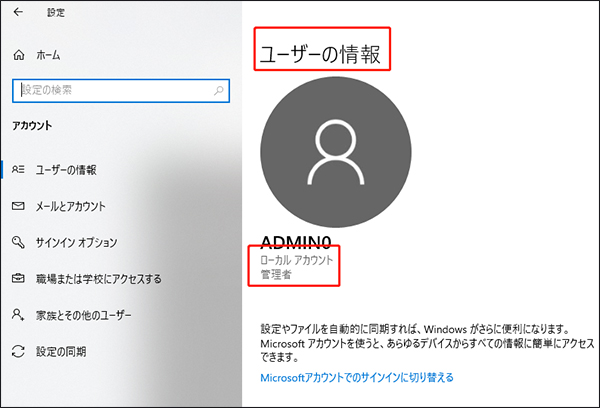Click the search magnifier icon

218,91
